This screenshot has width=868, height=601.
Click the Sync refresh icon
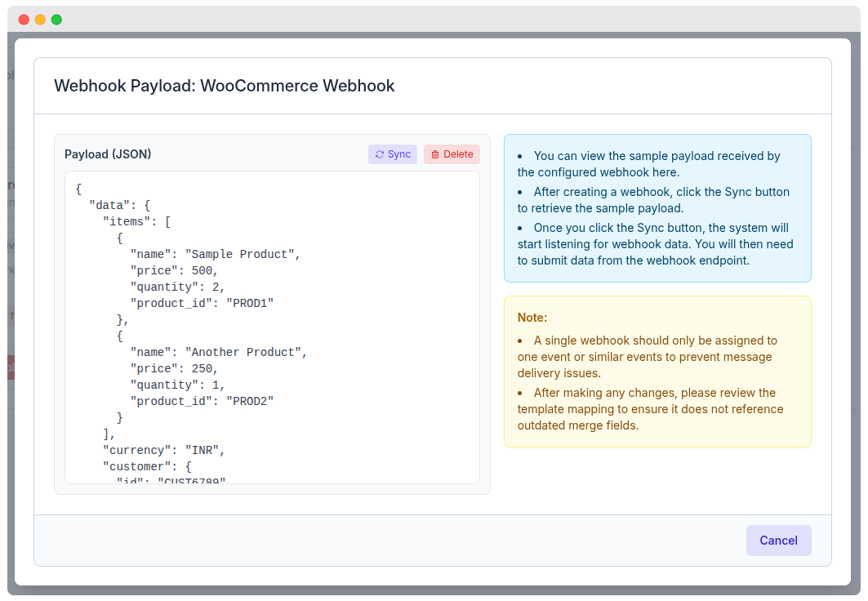[379, 154]
